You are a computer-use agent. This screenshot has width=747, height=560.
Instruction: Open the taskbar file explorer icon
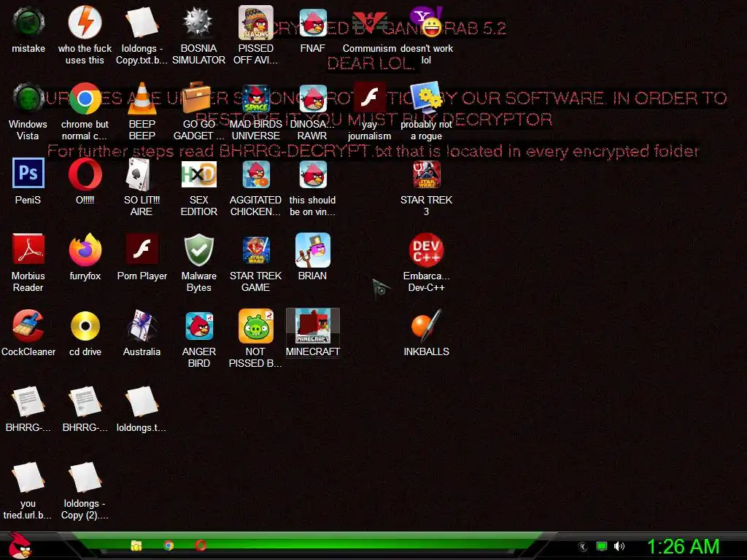[136, 545]
